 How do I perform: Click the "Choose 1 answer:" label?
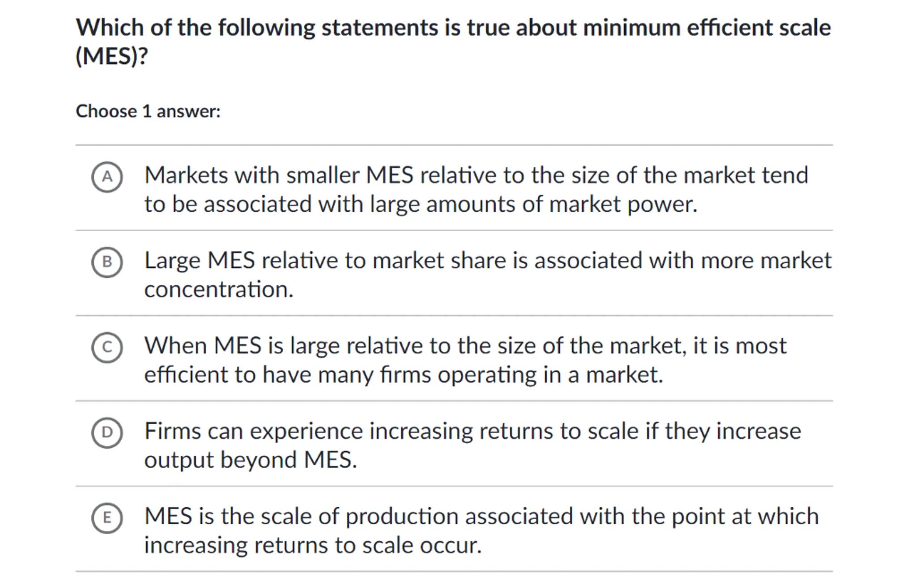coord(148,111)
